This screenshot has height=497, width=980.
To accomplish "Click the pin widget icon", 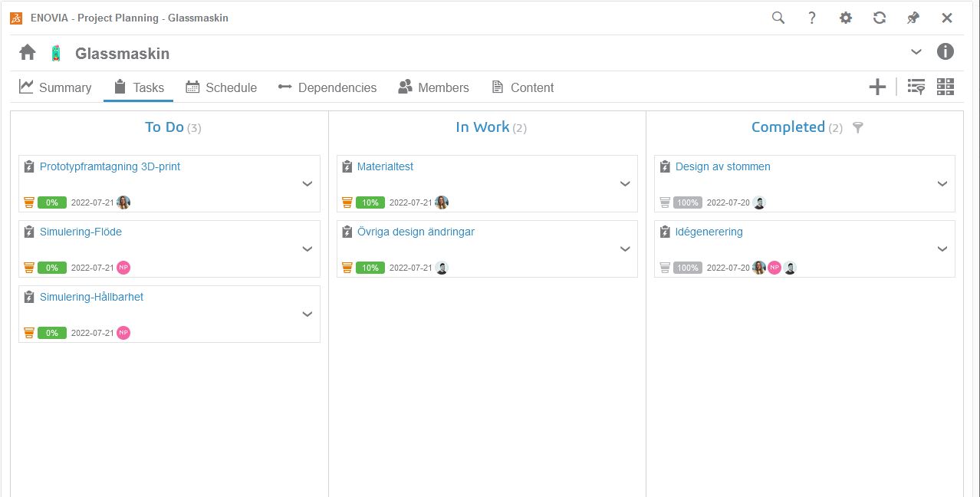I will pyautogui.click(x=913, y=18).
